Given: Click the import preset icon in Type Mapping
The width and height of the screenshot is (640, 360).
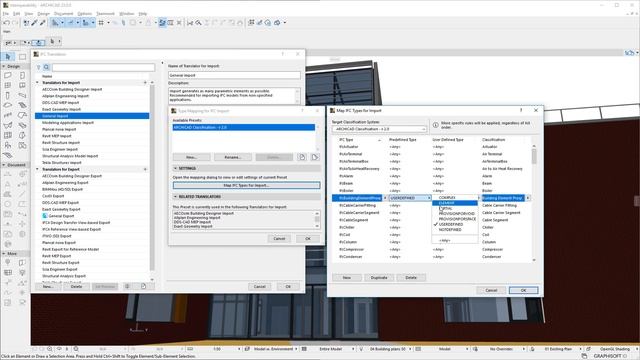Looking at the screenshot, I should coord(302,157).
